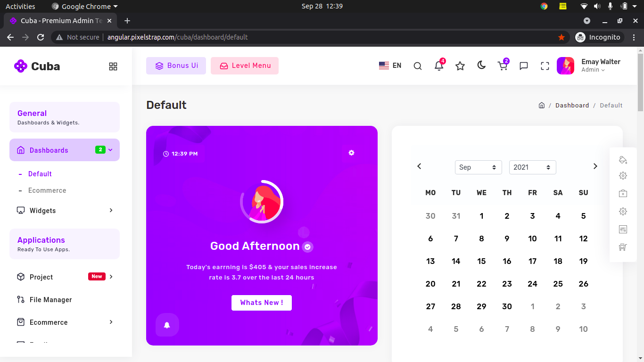Open the shopping cart with 2 items
This screenshot has height=362, width=644.
pyautogui.click(x=503, y=66)
